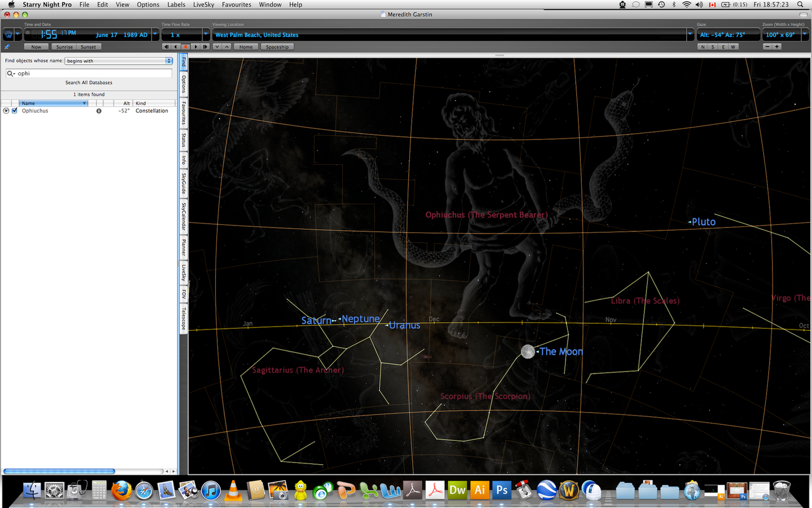This screenshot has height=508, width=812.
Task: Click the zoom out minus button
Action: 768,47
